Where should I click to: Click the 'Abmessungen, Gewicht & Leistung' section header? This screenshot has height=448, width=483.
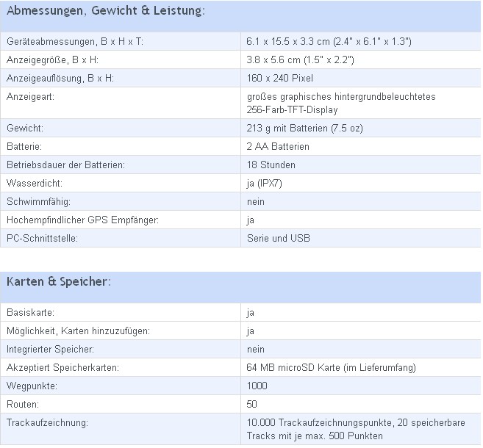tap(106, 11)
